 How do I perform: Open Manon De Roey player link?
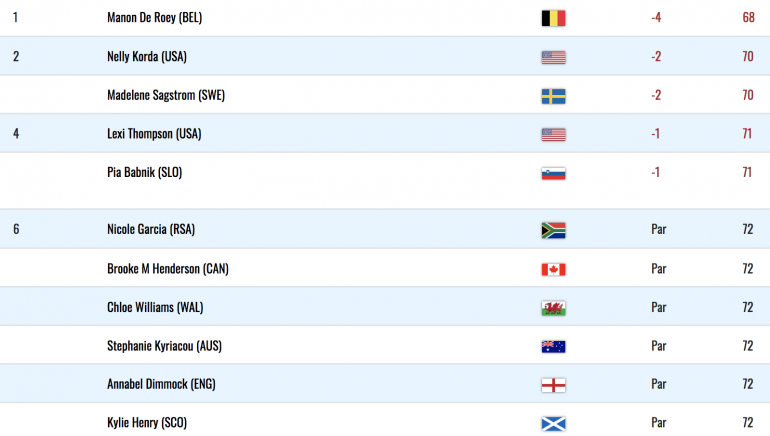tap(155, 18)
